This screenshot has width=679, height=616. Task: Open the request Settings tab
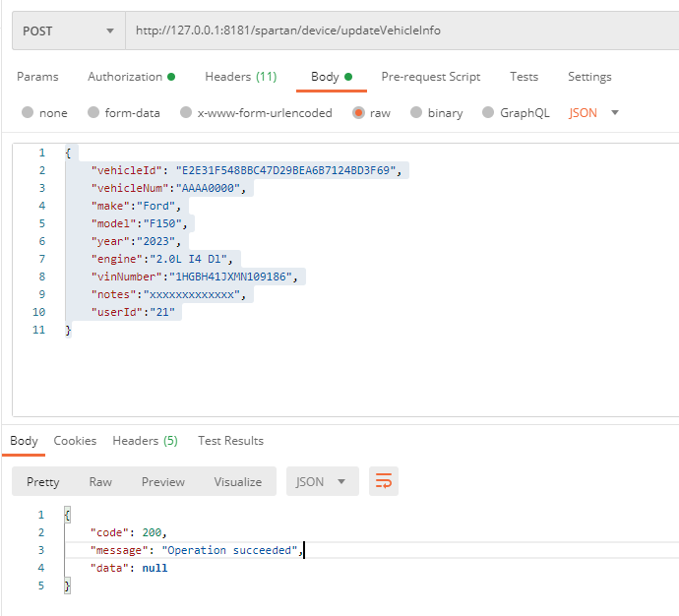[x=589, y=77]
